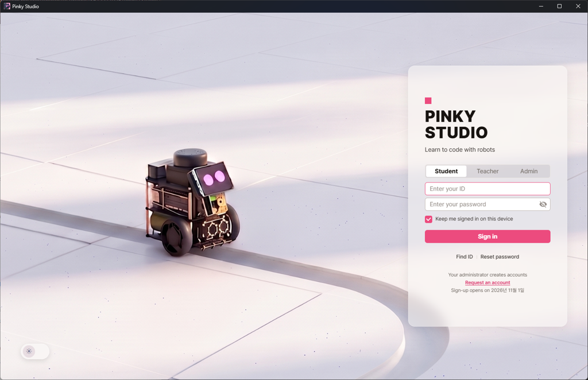This screenshot has height=380, width=588.
Task: Open the Reset password link
Action: (x=500, y=257)
